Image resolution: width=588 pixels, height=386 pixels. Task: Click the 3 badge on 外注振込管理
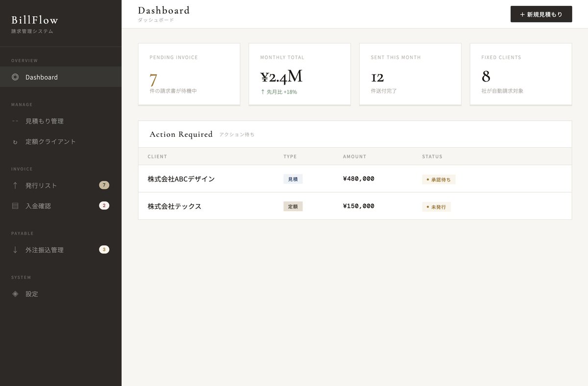pos(104,249)
